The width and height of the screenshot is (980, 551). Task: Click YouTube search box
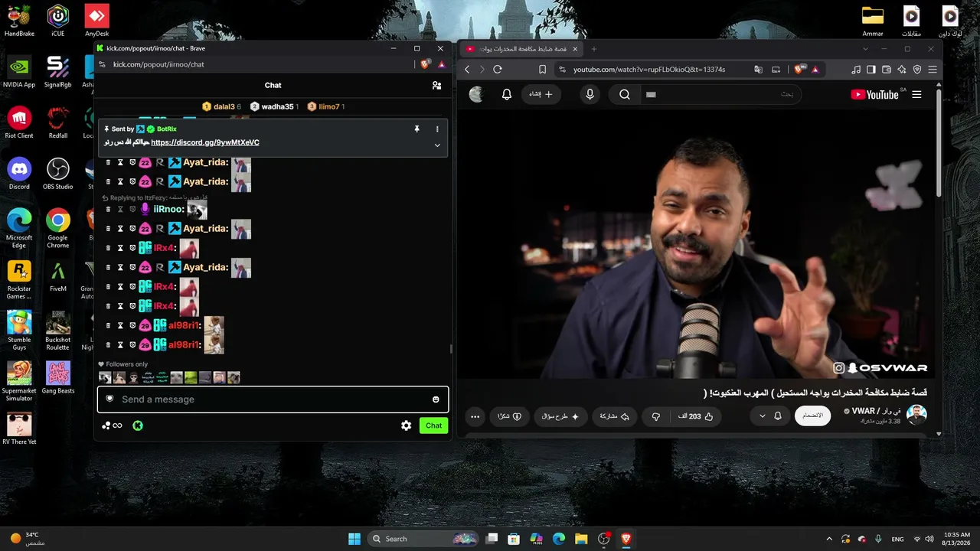pyautogui.click(x=721, y=95)
